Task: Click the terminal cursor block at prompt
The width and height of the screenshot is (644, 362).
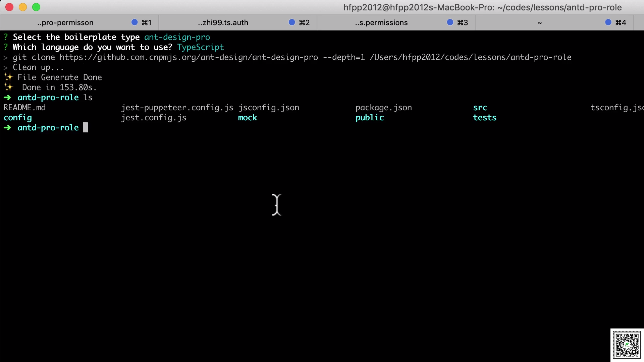Action: click(x=86, y=128)
